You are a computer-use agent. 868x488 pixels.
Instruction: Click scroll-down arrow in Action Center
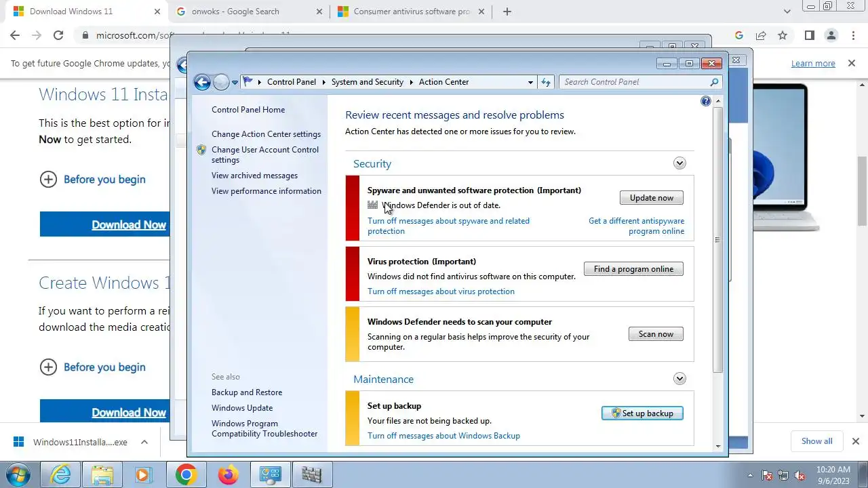click(x=718, y=446)
